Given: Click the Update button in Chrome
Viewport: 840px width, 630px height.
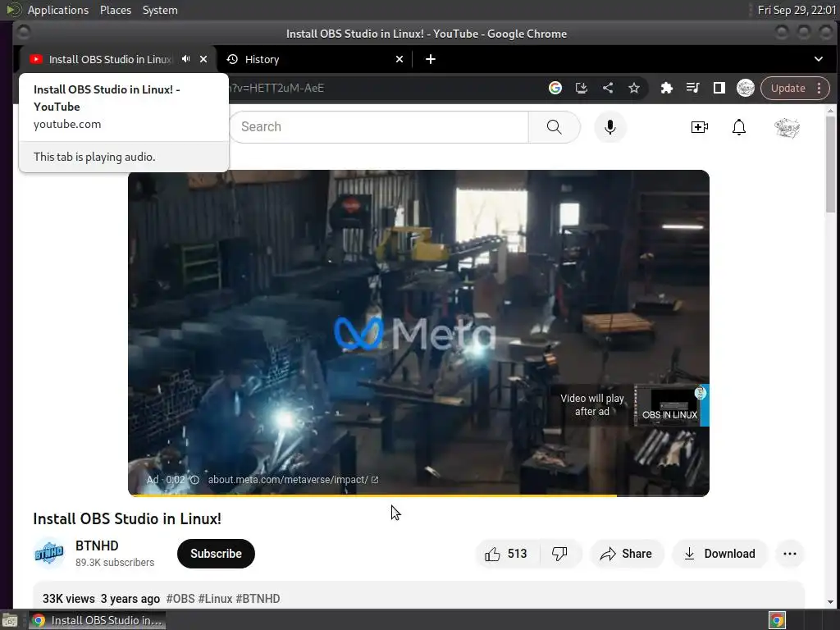Looking at the screenshot, I should (x=787, y=88).
